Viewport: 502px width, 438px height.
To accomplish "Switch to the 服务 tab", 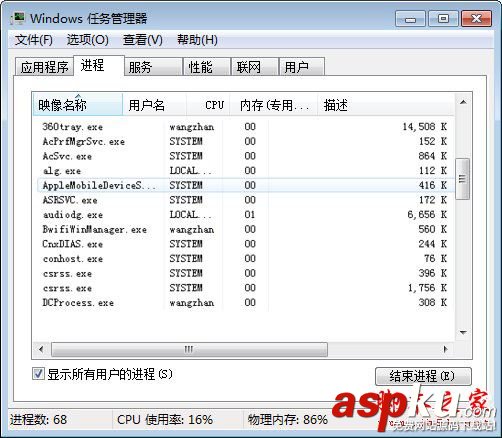I will 153,67.
